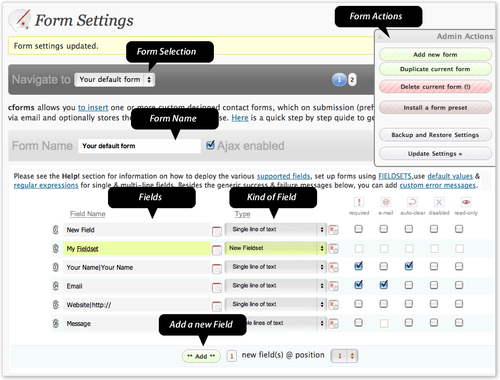This screenshot has width=500, height=380.
Task: Click the cforms logo next to Form Settings
Action: click(20, 19)
